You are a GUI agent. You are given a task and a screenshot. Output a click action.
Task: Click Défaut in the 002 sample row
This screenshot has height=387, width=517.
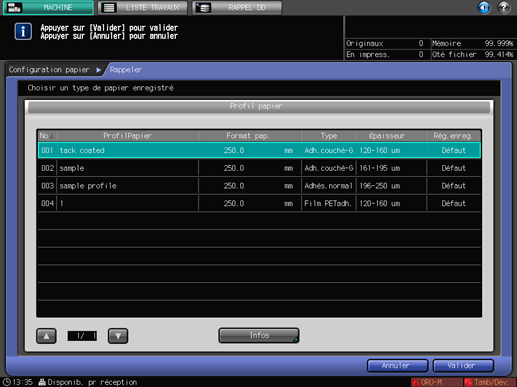(454, 168)
